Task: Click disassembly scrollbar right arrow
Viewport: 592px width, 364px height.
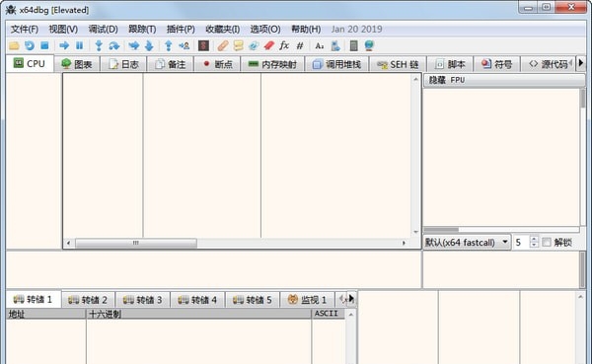Action: (404, 243)
